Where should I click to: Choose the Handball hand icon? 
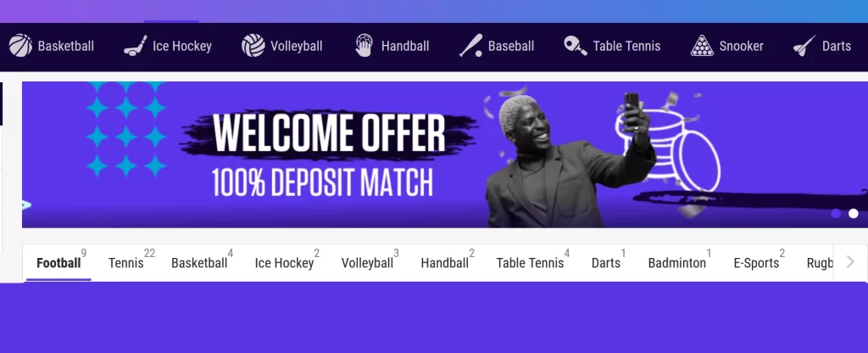point(364,46)
